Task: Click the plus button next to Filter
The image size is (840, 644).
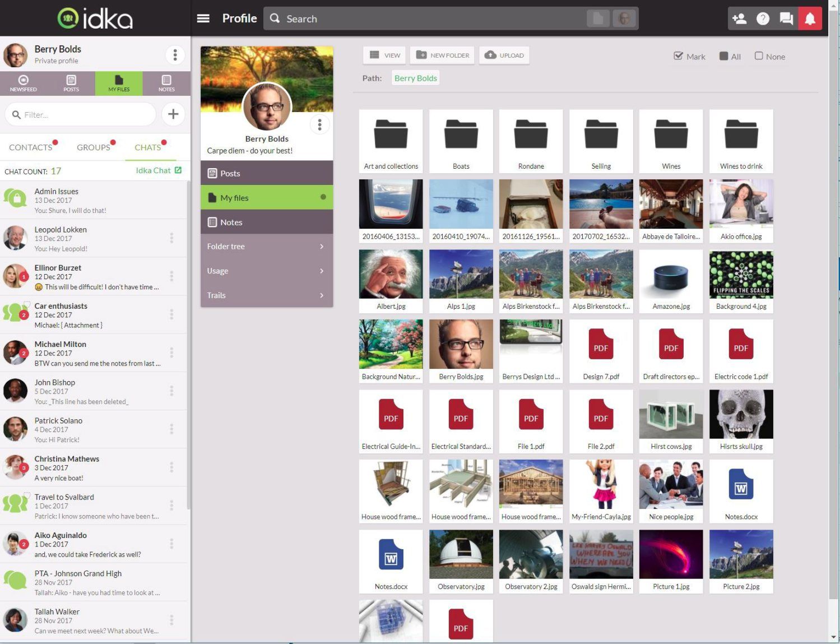Action: click(x=173, y=114)
